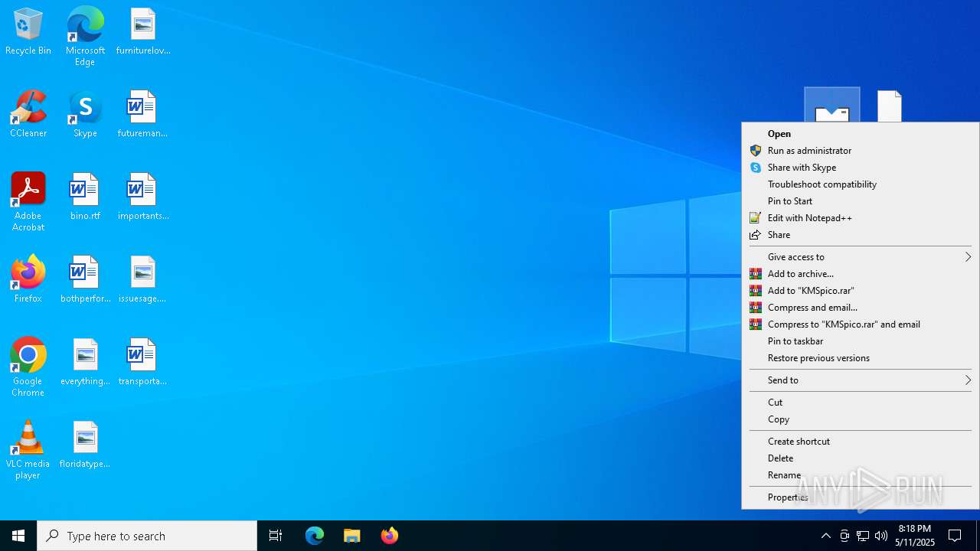The height and width of the screenshot is (551, 980).
Task: Select the bino.rtf document icon
Action: click(85, 197)
